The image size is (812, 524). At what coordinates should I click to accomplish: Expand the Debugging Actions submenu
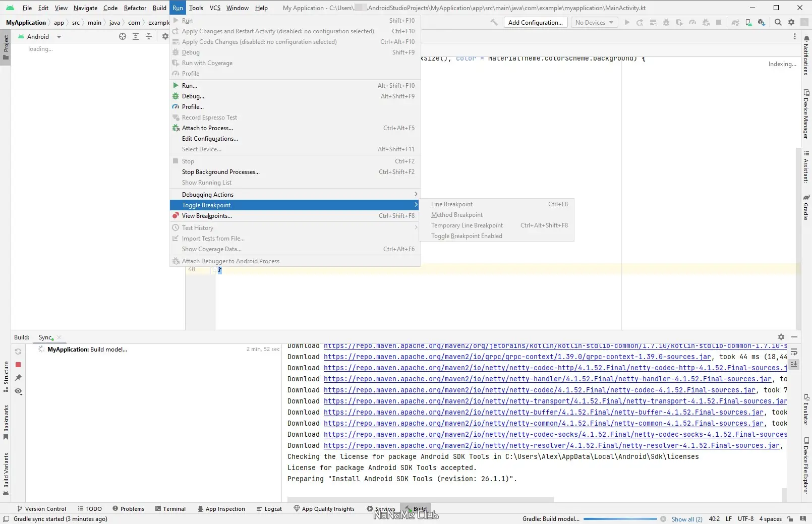click(295, 195)
